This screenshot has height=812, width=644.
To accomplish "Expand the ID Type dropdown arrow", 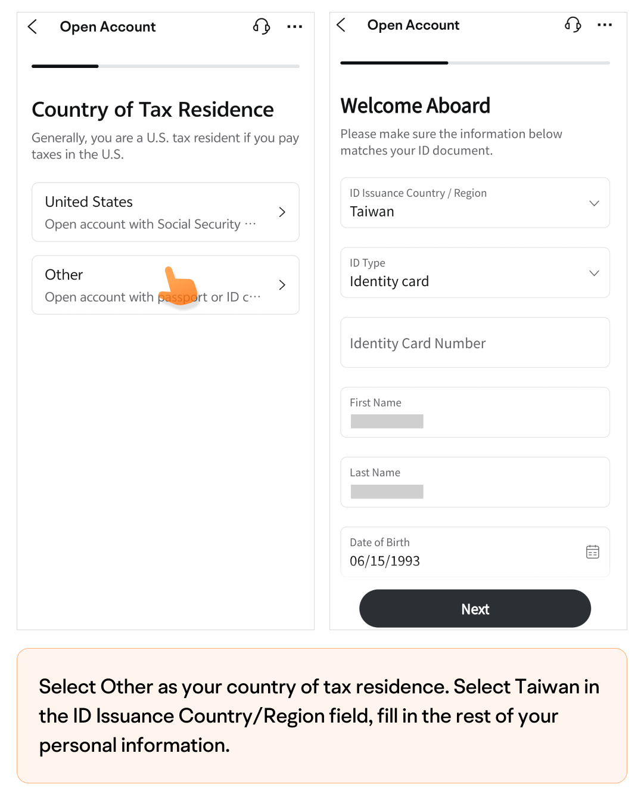I will pos(594,273).
